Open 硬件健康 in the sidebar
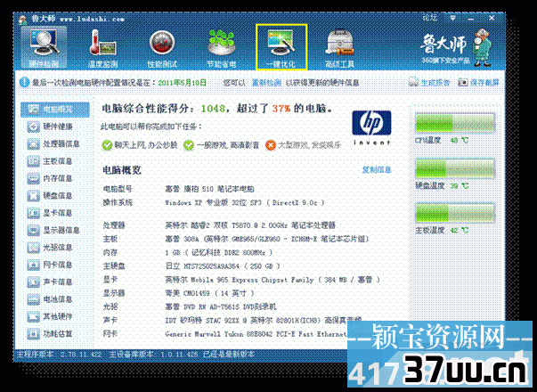The image size is (537, 392). click(50, 127)
